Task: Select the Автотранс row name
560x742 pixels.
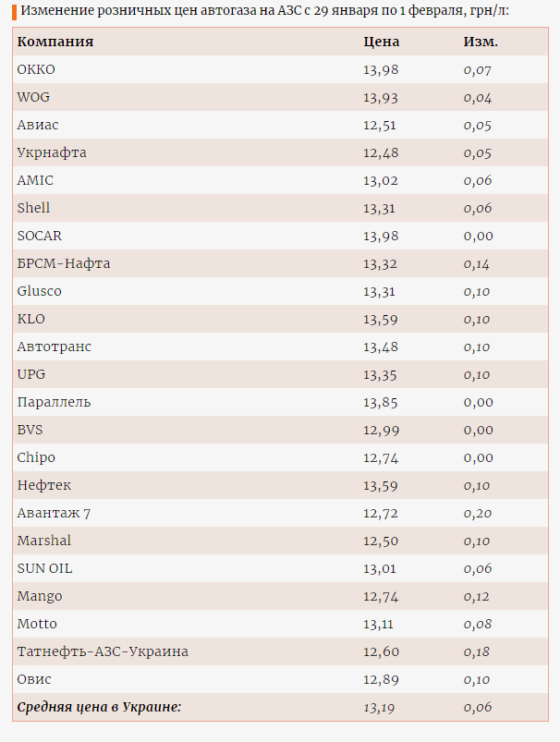Action: [54, 347]
